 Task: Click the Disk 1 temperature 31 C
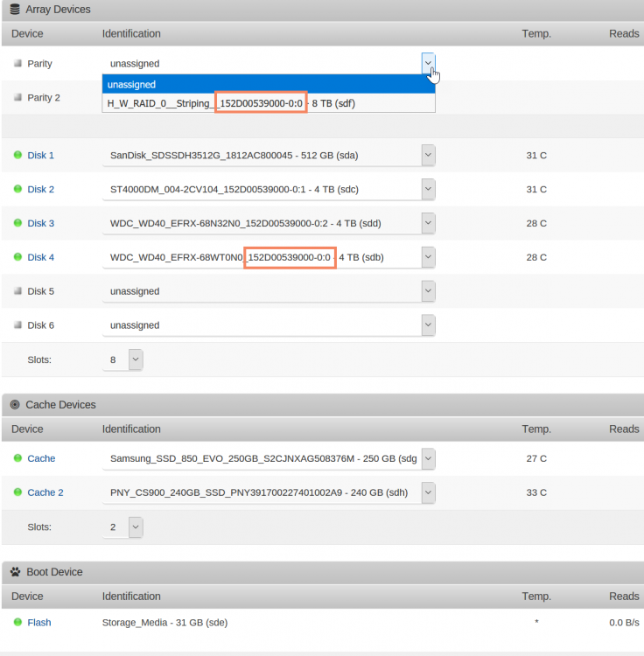[x=536, y=155]
